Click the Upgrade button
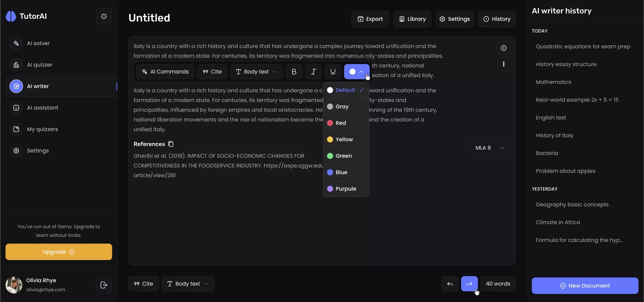Screen dimensions: 644x302 tap(59, 252)
